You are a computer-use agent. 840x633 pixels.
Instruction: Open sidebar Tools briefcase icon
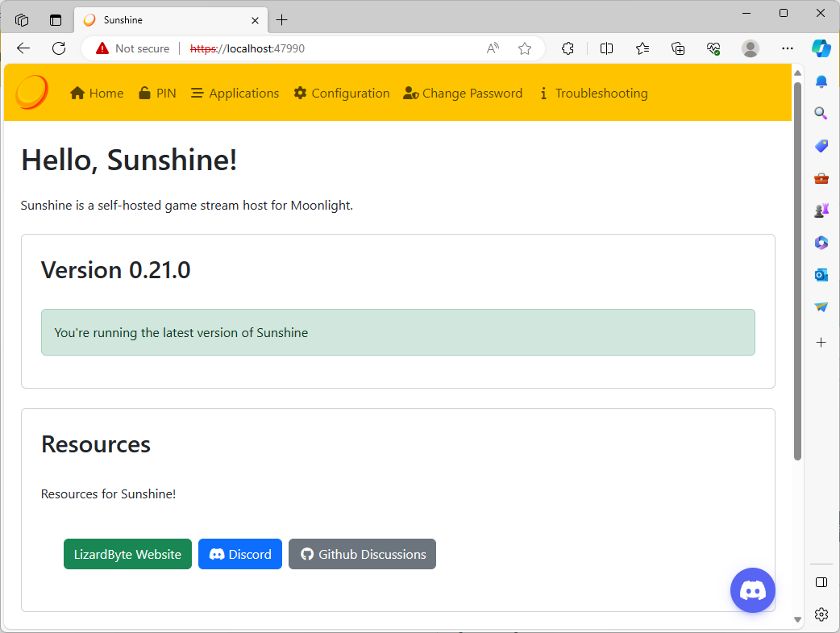point(821,178)
